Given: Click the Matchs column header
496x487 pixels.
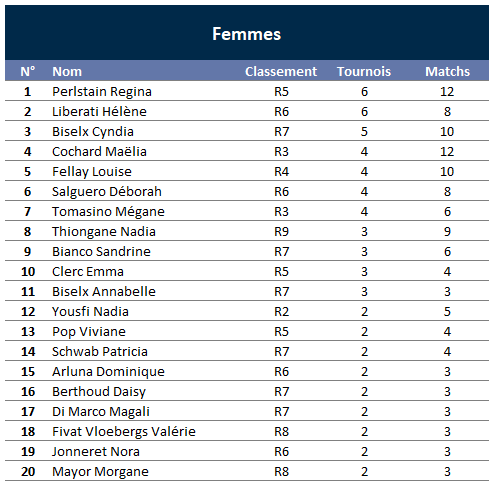Looking at the screenshot, I should point(447,71).
